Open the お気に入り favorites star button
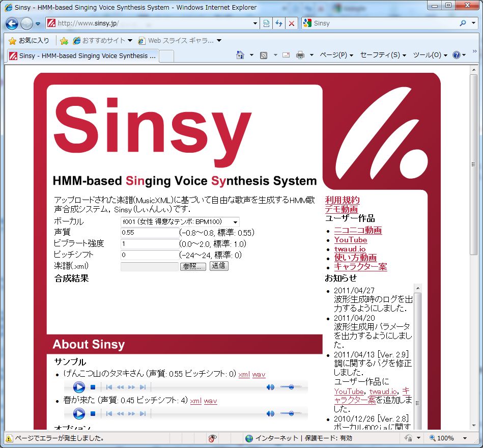 click(x=29, y=41)
